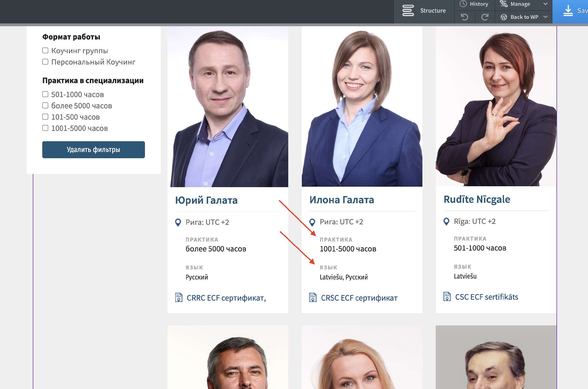The height and width of the screenshot is (389, 588).
Task: Open the Structure panel icon
Action: tap(408, 11)
